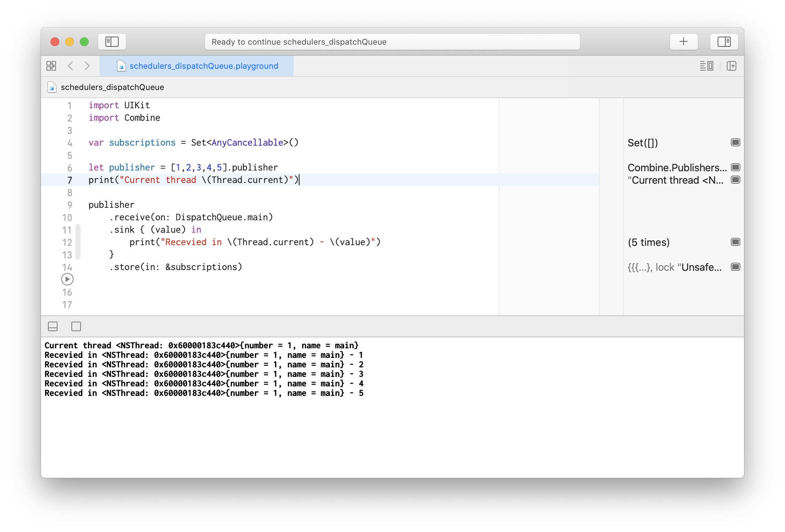The height and width of the screenshot is (532, 785).
Task: Show quick look for (5 times) result
Action: 736,242
